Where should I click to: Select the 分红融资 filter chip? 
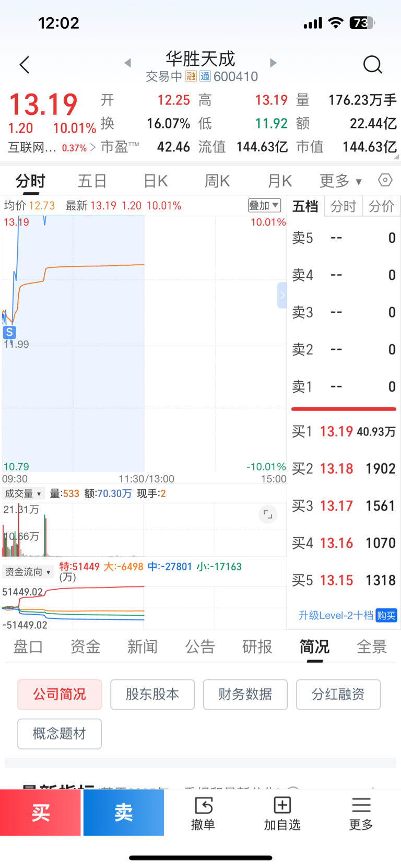pyautogui.click(x=338, y=695)
